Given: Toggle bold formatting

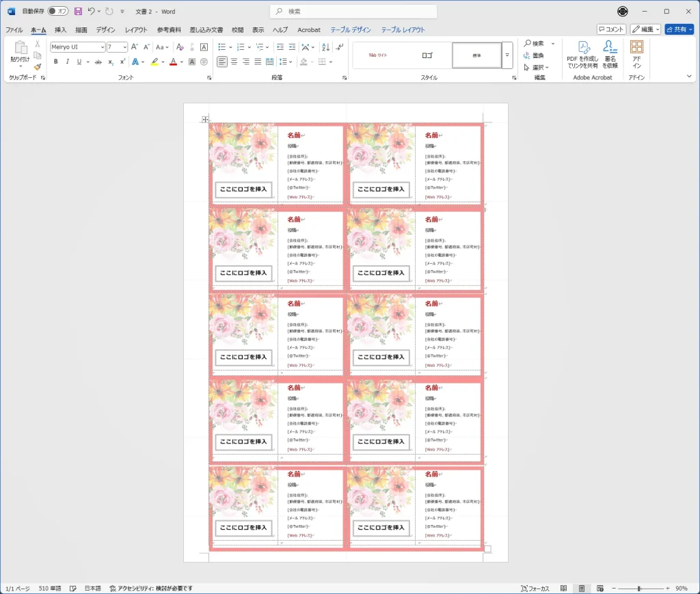Looking at the screenshot, I should (x=56, y=62).
